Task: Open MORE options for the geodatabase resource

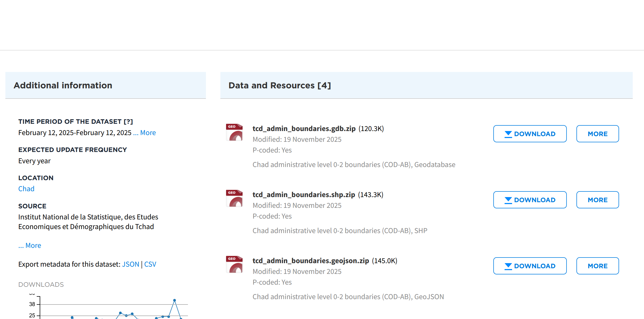Action: 597,133
